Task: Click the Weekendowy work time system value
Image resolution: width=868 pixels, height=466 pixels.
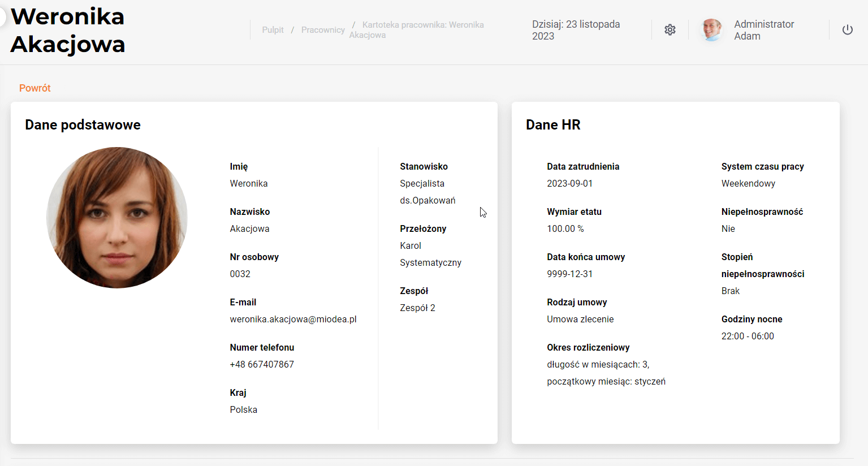Action: [748, 183]
